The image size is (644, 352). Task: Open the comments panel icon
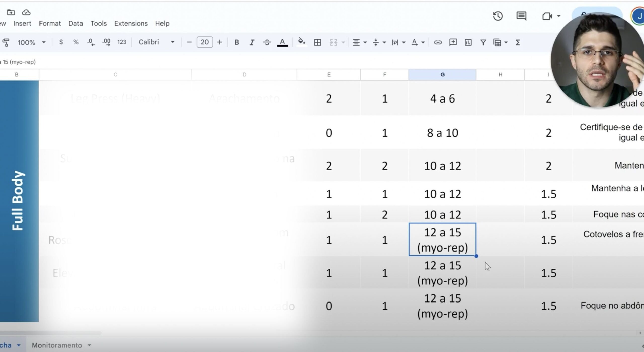click(521, 16)
